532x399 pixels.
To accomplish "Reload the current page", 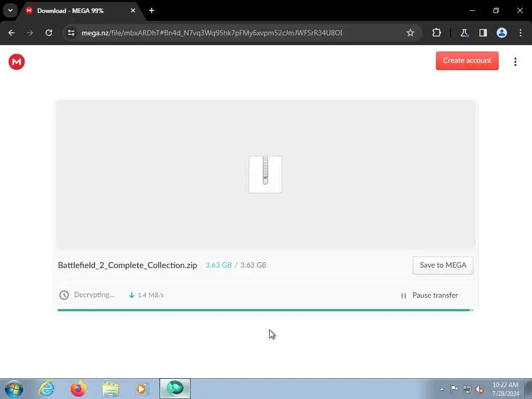I will coord(49,33).
